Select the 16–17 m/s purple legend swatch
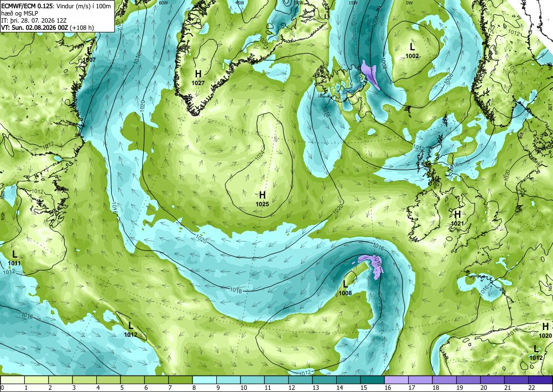Image resolution: width=553 pixels, height=392 pixels. pos(396,380)
